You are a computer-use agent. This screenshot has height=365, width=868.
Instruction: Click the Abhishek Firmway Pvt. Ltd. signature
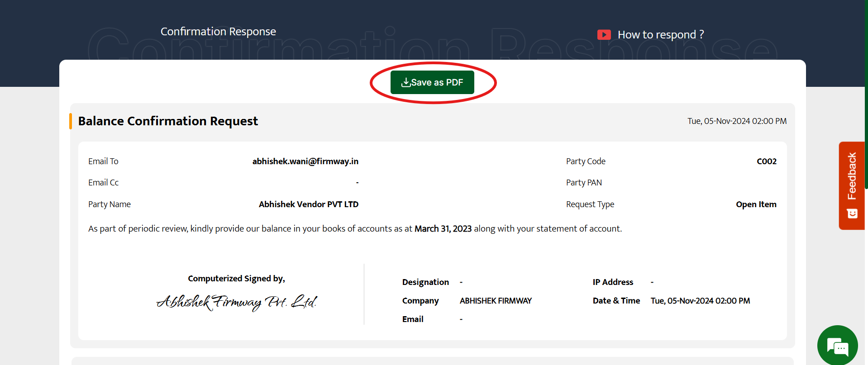coord(236,302)
